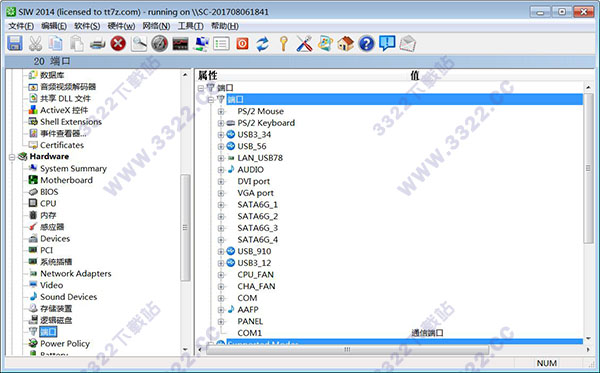Click the blue refresh arrows icon
Image resolution: width=600 pixels, height=373 pixels.
tap(262, 44)
